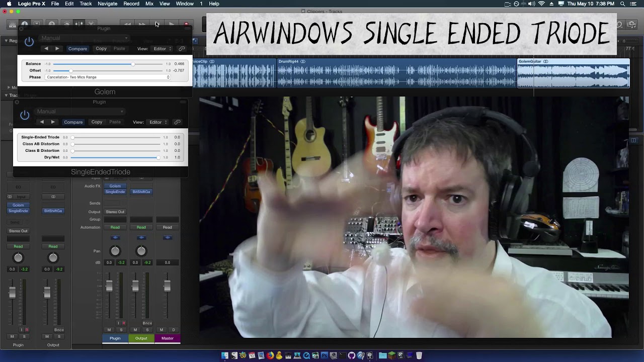Click Copy in the SingleEndedTriode plugin
Viewport: 644px width, 362px height.
(x=97, y=122)
